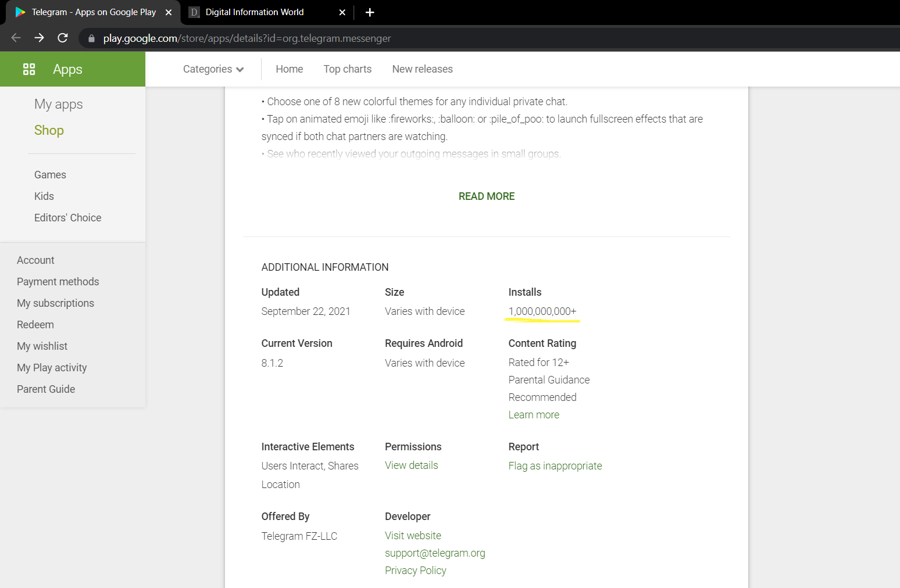Click the installs value 1,000,000,000+
This screenshot has width=900, height=588.
[542, 311]
